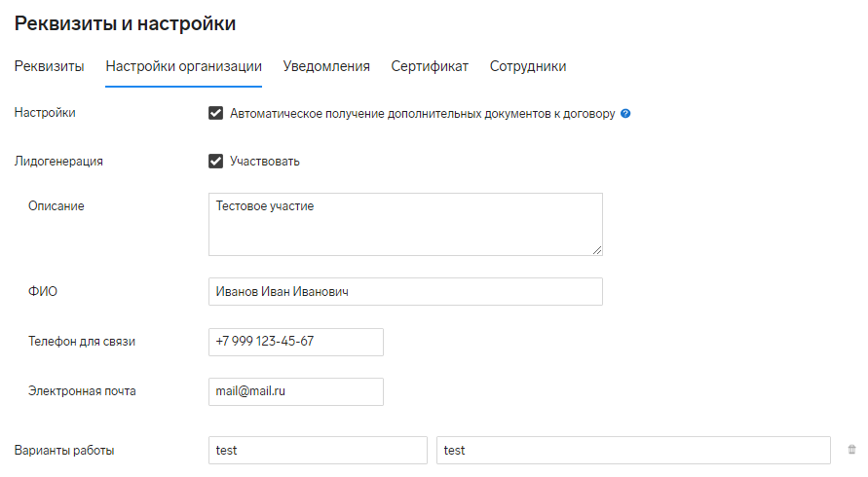This screenshot has width=868, height=477.
Task: Click the automatic documents label text
Action: click(423, 114)
